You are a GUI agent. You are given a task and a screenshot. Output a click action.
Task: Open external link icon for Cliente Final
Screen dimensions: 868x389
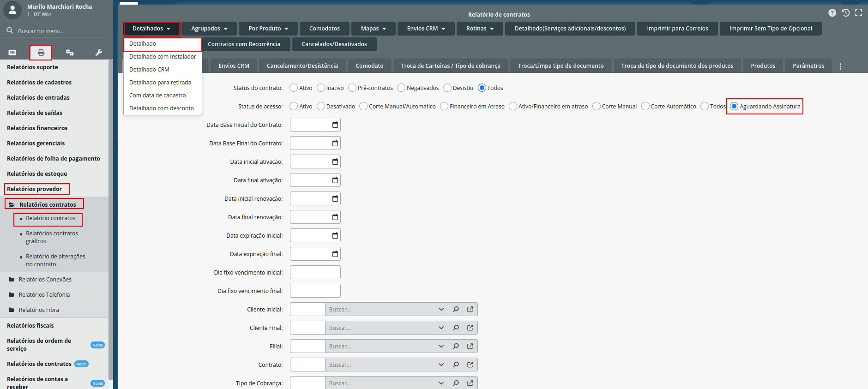click(x=470, y=328)
